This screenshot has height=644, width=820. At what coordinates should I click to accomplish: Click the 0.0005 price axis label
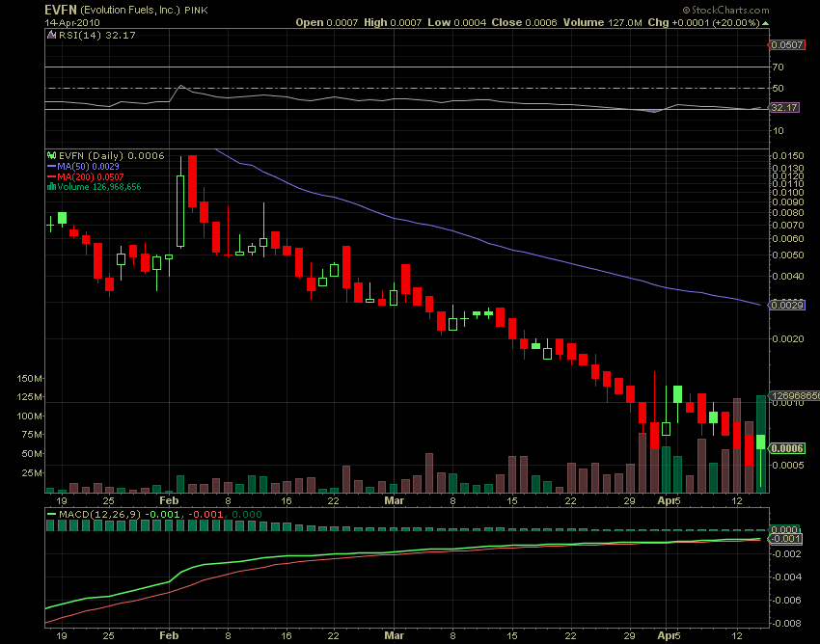coord(788,465)
